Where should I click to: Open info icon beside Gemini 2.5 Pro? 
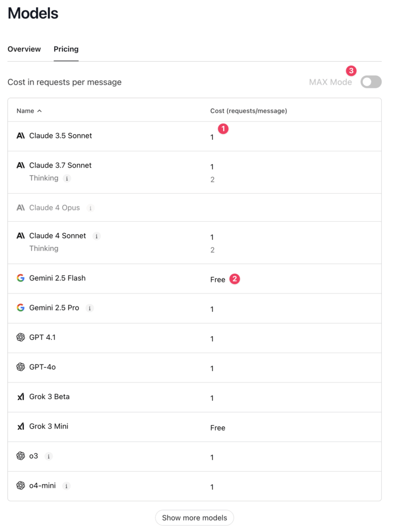click(89, 308)
